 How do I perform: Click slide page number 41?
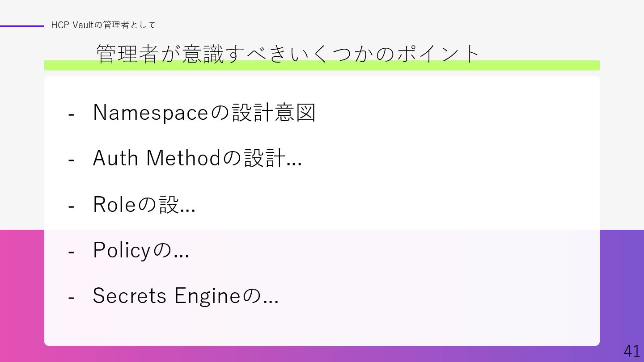click(x=631, y=351)
